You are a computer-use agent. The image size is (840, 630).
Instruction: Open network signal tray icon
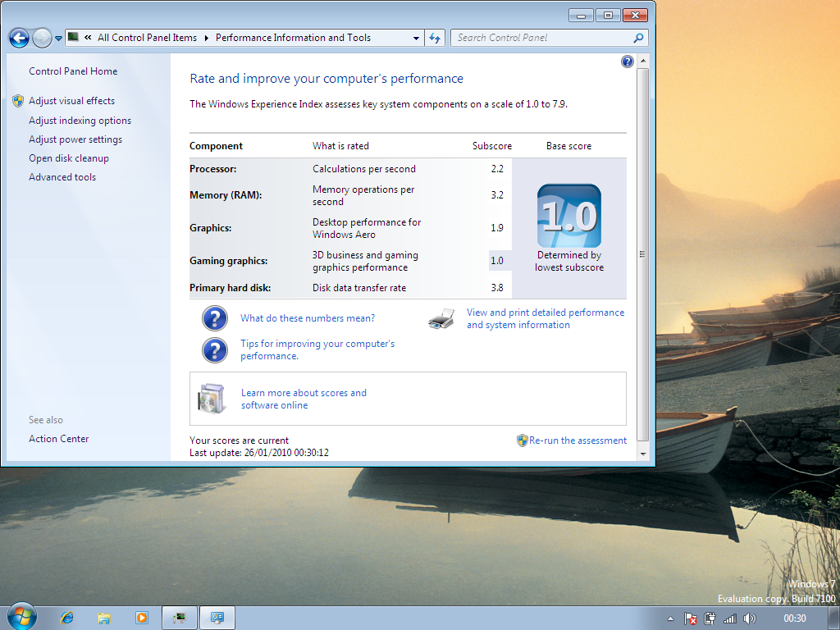point(729,619)
